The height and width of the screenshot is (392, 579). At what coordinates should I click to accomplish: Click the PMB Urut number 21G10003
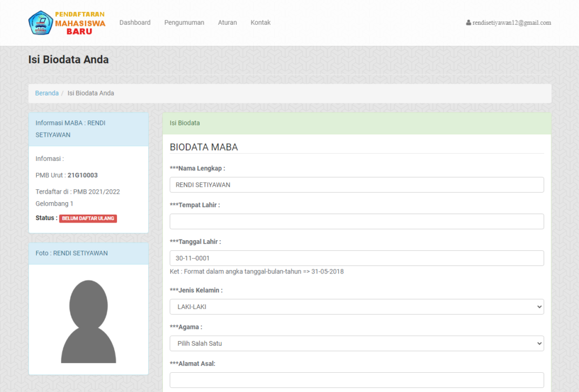pyautogui.click(x=83, y=175)
